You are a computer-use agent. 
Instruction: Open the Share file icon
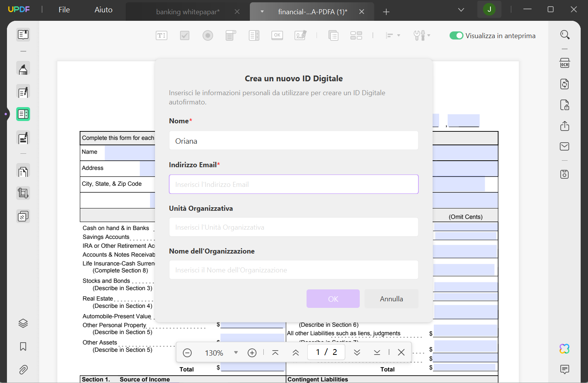565,126
